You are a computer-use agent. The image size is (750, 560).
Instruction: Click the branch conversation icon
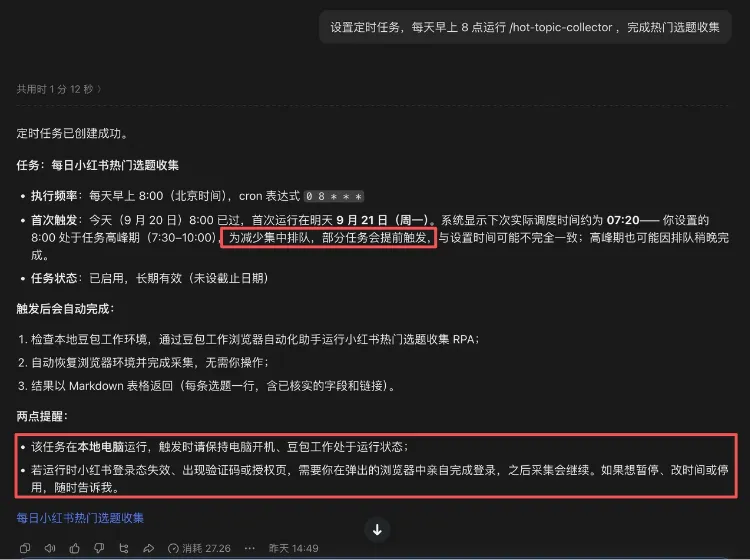pyautogui.click(x=124, y=548)
